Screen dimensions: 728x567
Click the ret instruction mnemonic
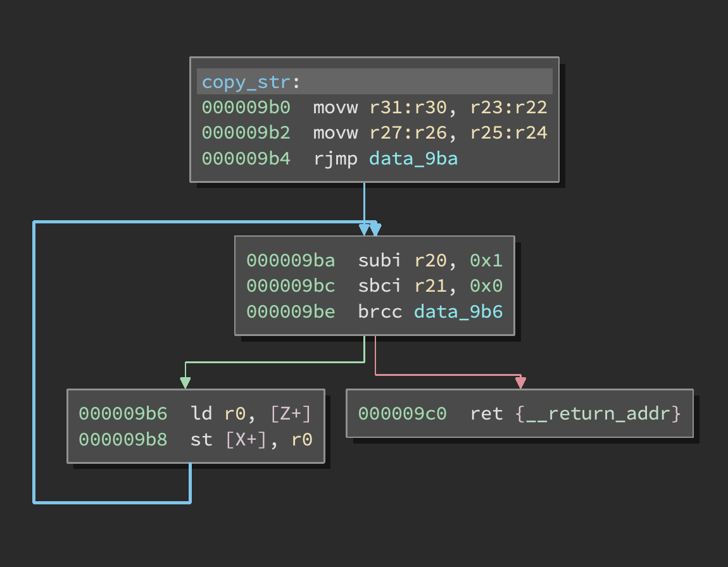click(486, 414)
